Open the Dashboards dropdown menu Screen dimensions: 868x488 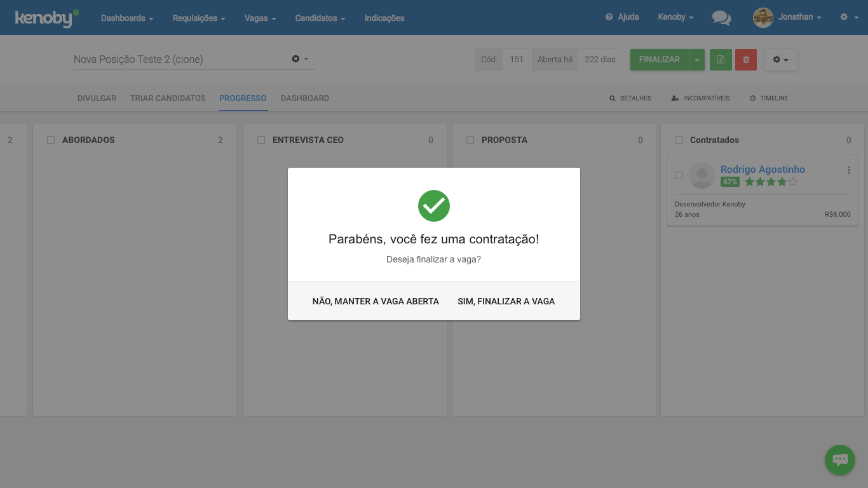point(127,18)
